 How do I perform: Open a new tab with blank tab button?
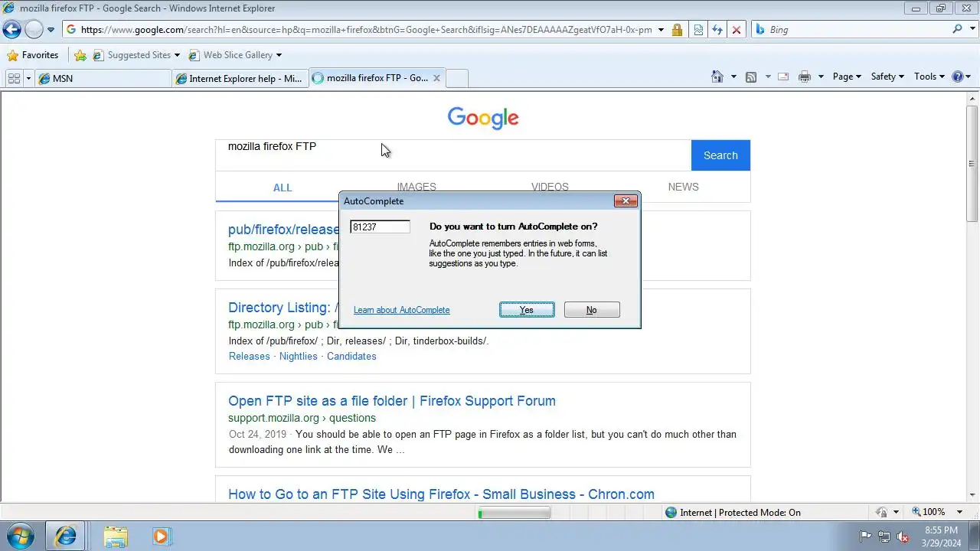click(x=457, y=78)
